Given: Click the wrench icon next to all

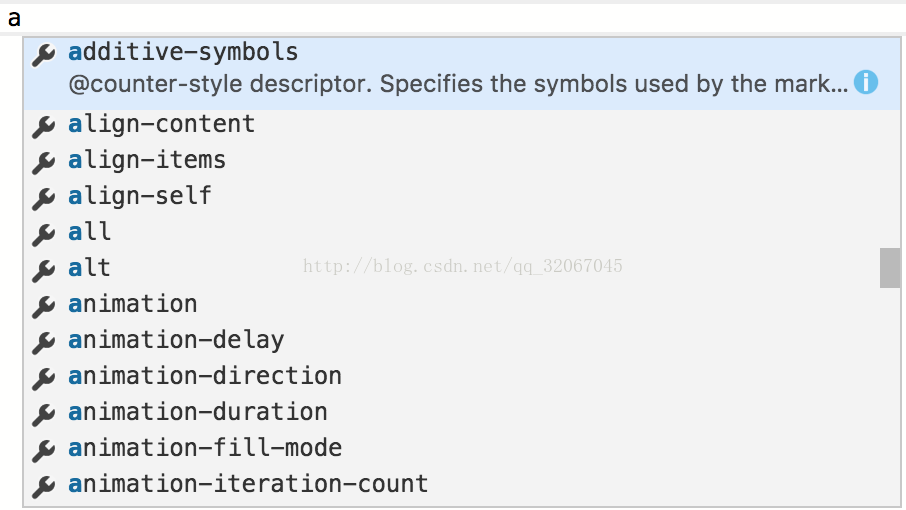Looking at the screenshot, I should pos(43,234).
